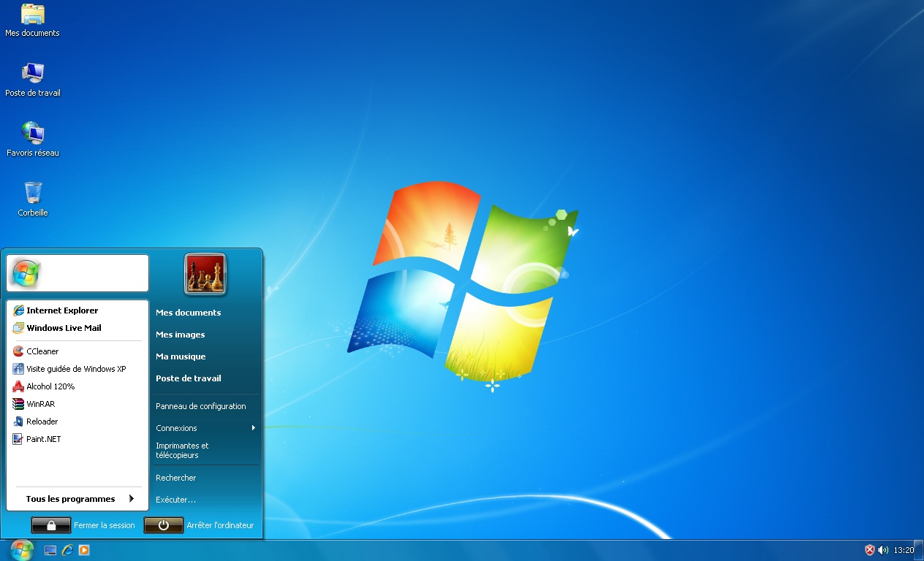Click the WinRAR icon
The width and height of the screenshot is (924, 561).
click(x=18, y=404)
